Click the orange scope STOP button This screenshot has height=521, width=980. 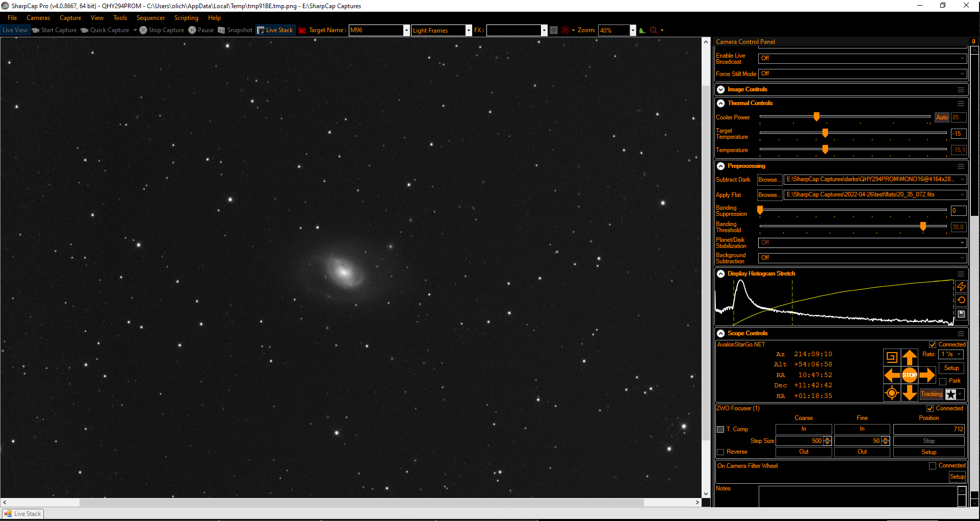click(x=910, y=375)
